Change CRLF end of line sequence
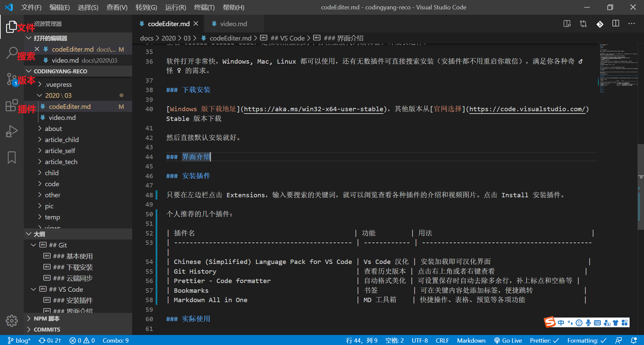The width and height of the screenshot is (644, 345). click(x=442, y=340)
